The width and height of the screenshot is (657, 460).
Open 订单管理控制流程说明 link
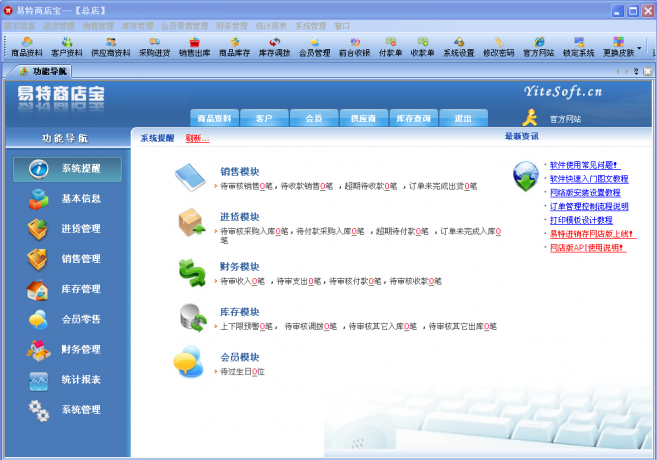[x=589, y=207]
